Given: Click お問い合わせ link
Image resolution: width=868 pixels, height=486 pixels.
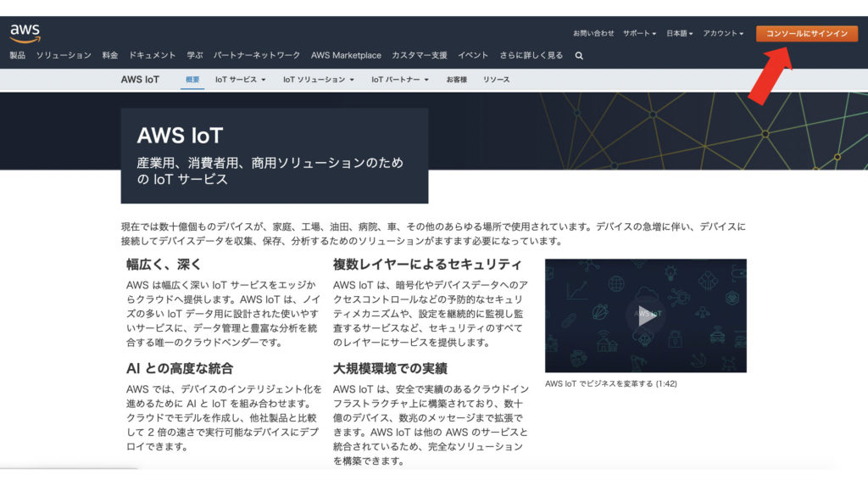Looking at the screenshot, I should (x=593, y=34).
